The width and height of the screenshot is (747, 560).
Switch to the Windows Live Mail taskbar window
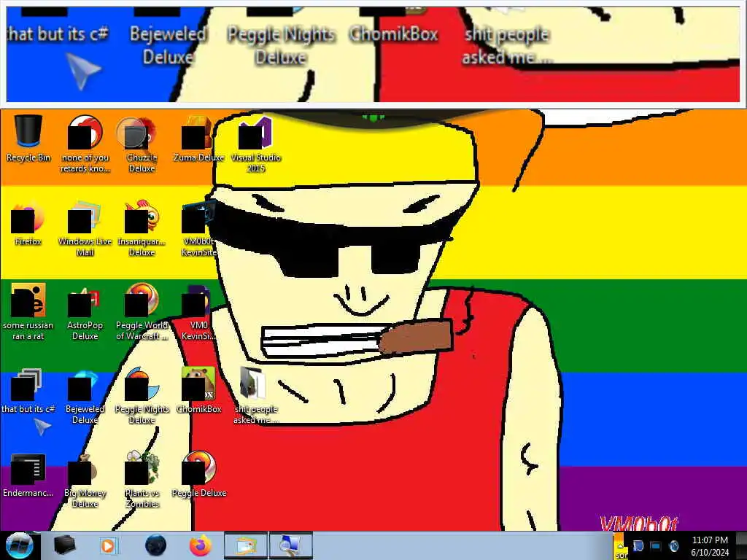coord(245,545)
